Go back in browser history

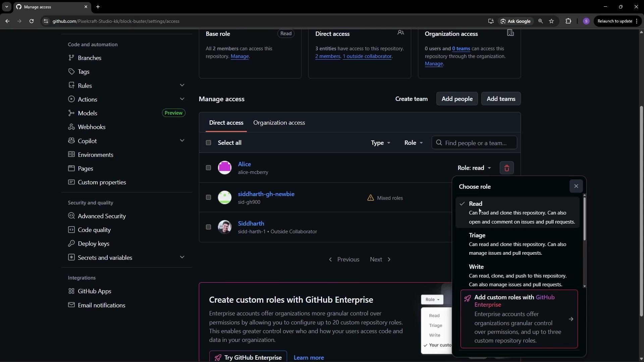click(x=7, y=21)
